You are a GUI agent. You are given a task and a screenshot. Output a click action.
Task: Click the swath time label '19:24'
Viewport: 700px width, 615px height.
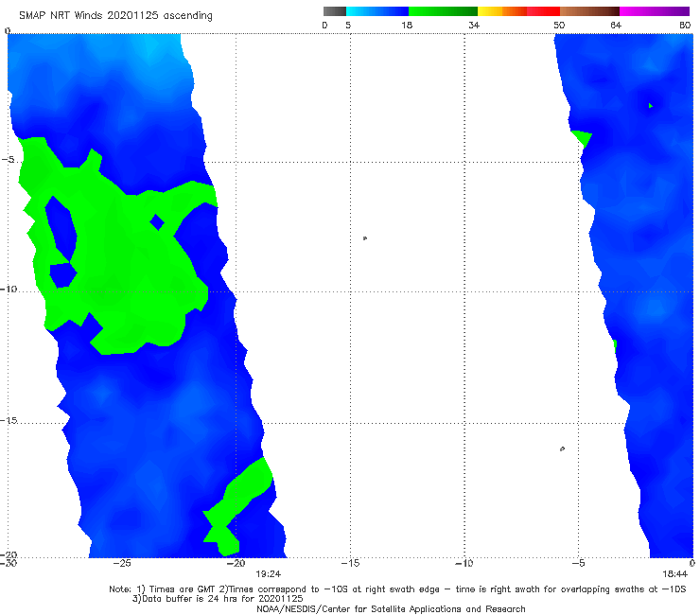click(x=268, y=574)
